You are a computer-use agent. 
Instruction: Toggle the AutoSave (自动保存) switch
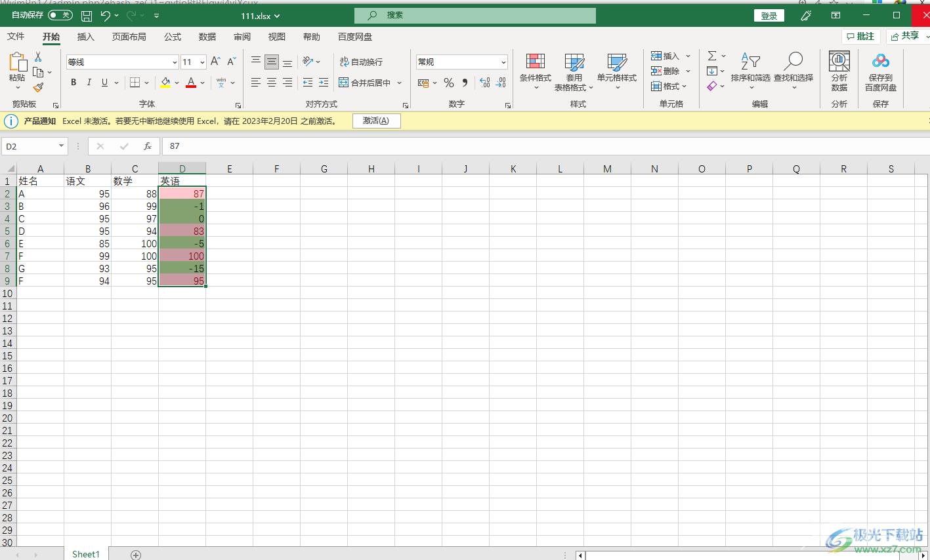pos(60,15)
